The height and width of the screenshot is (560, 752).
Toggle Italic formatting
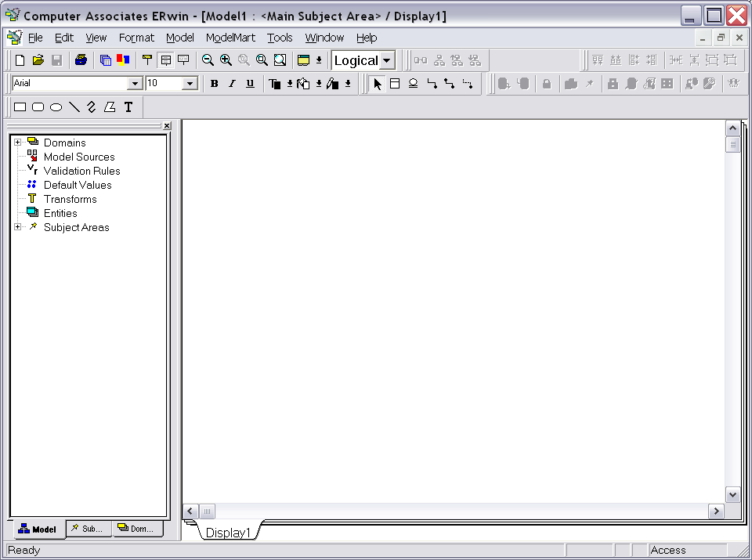[232, 84]
